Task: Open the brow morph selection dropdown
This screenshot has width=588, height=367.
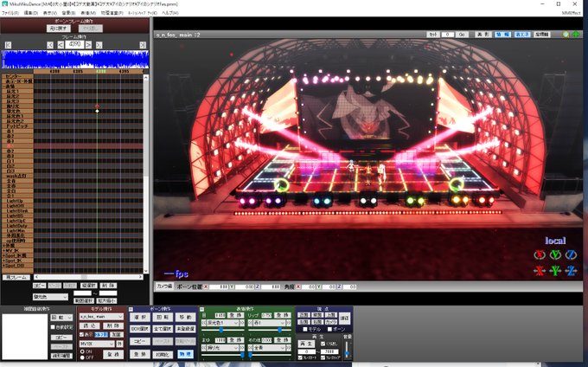Action: (x=223, y=348)
